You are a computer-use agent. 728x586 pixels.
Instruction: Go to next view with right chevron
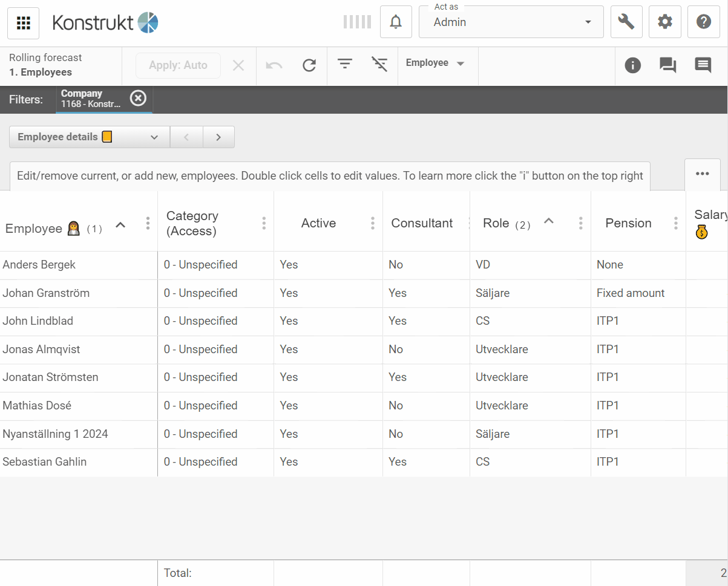click(x=218, y=137)
